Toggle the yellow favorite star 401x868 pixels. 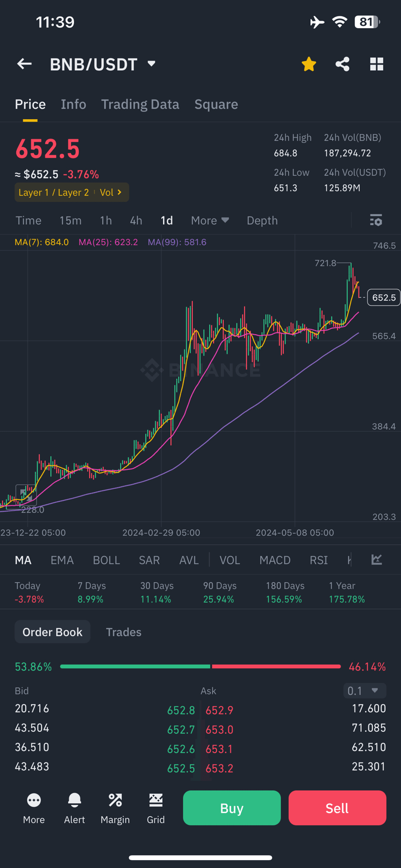tap(308, 64)
